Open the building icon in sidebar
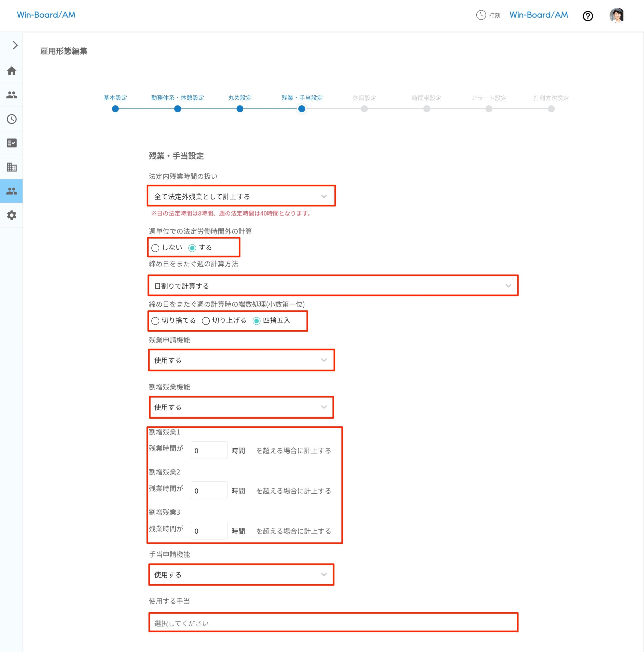Viewport: 644px width, 652px height. (12, 167)
